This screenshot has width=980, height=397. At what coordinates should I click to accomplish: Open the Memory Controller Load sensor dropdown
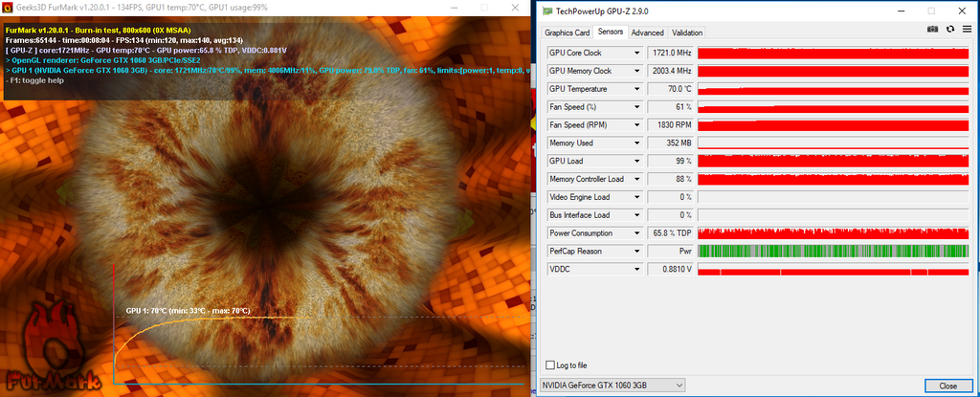pyautogui.click(x=636, y=180)
